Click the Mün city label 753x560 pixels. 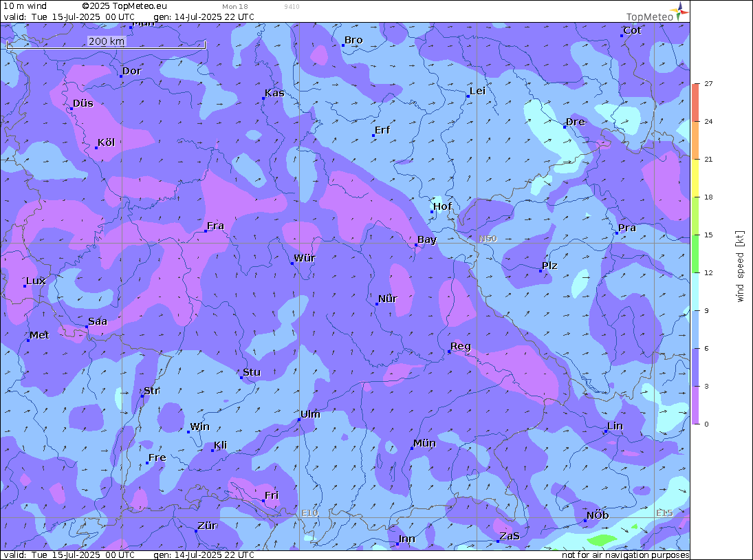(424, 443)
